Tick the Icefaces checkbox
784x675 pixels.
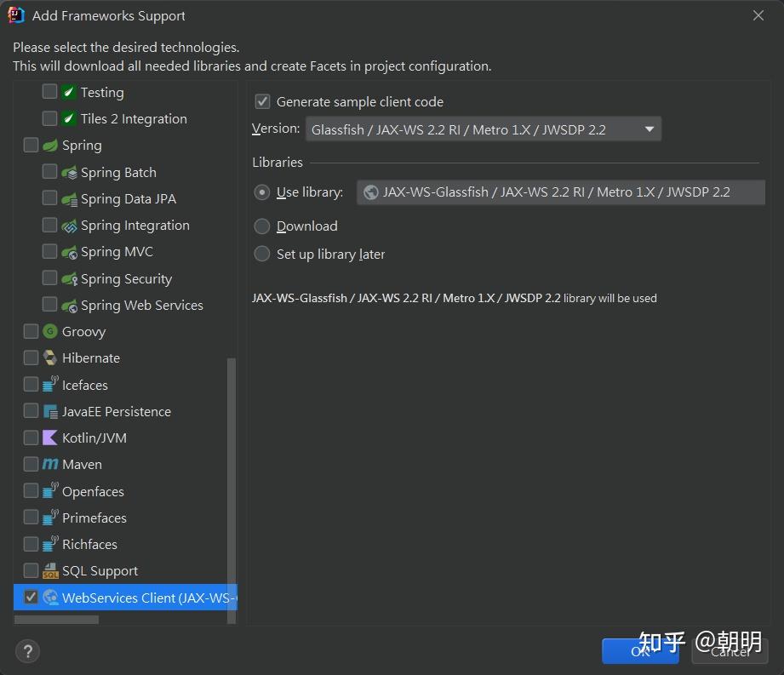[x=31, y=384]
